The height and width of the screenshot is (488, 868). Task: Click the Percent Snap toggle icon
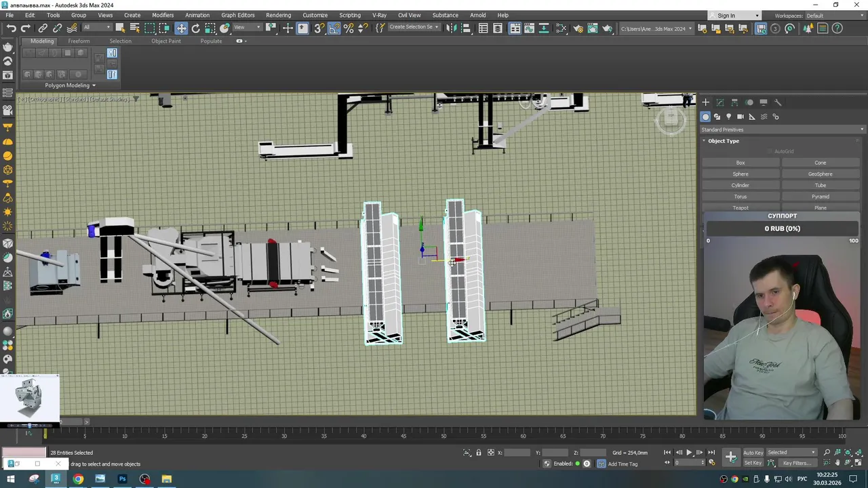[x=349, y=28]
